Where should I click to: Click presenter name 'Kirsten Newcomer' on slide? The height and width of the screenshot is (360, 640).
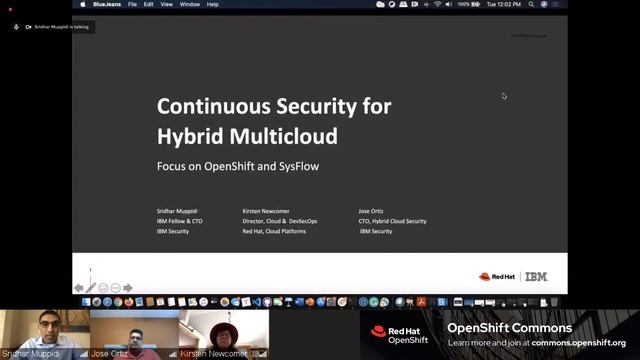(266, 211)
